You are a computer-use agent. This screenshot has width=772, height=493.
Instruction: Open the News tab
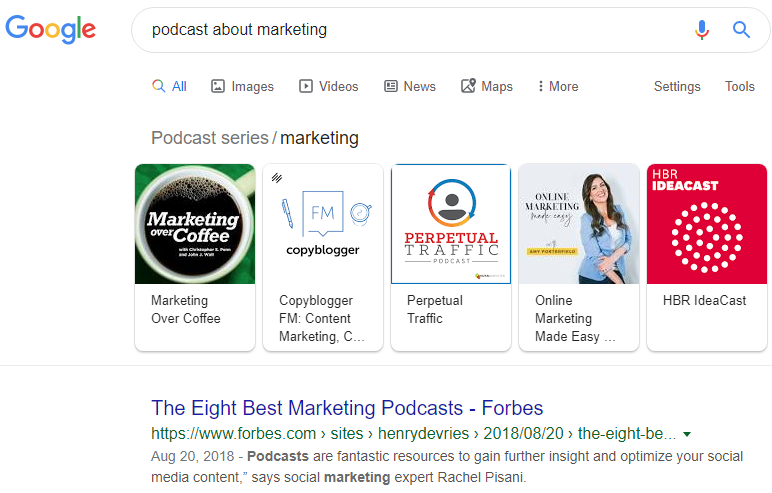410,86
